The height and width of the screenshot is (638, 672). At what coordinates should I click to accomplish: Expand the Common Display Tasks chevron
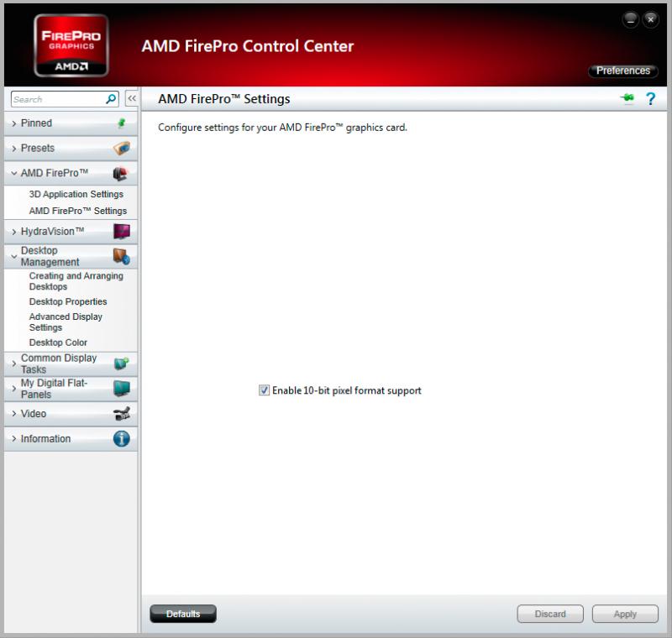(14, 363)
